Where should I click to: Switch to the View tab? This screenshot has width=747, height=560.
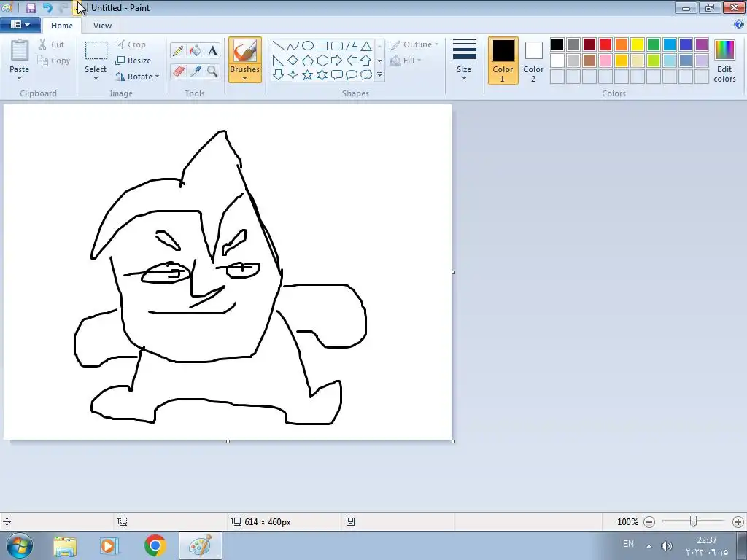click(x=102, y=26)
